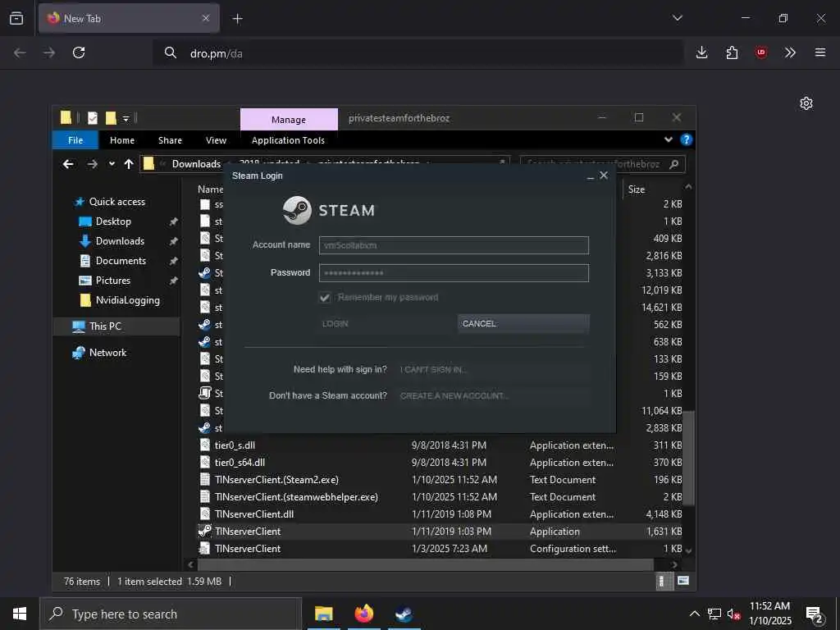Select Network in navigation pane
This screenshot has height=630, width=840.
point(107,353)
